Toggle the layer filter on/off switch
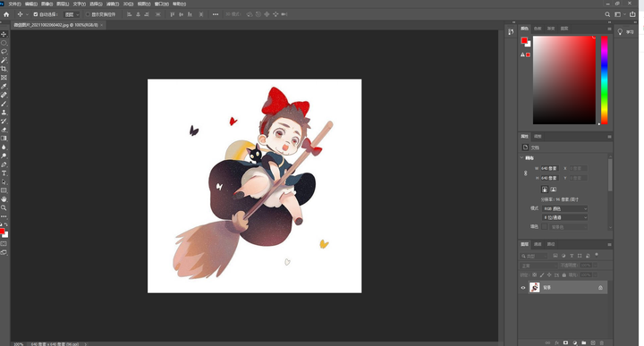The image size is (644, 346). pos(597,255)
